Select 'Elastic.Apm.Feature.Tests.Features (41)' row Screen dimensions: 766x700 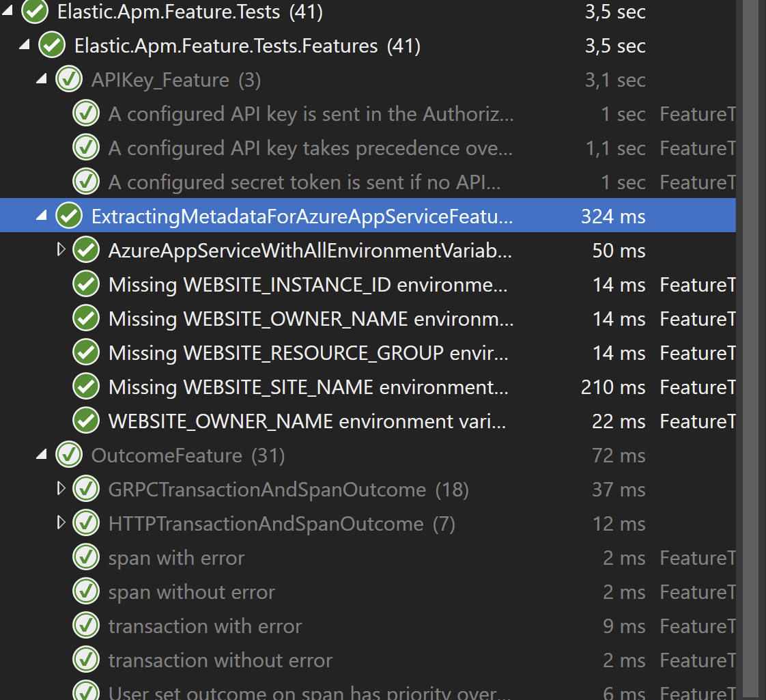tap(368, 44)
